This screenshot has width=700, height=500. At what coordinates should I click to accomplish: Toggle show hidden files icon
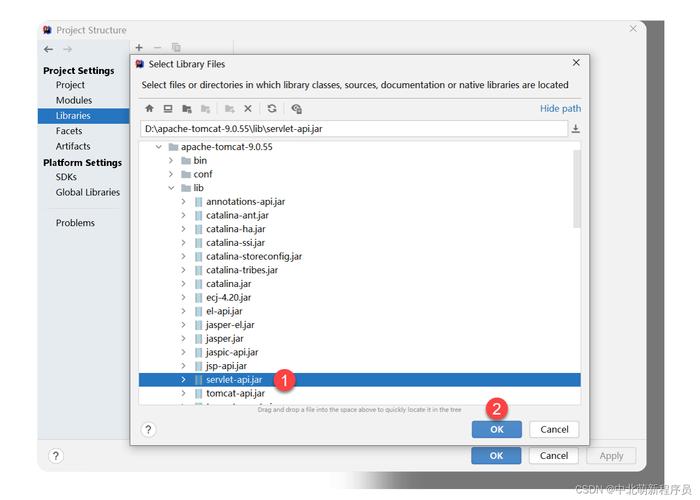tap(296, 108)
